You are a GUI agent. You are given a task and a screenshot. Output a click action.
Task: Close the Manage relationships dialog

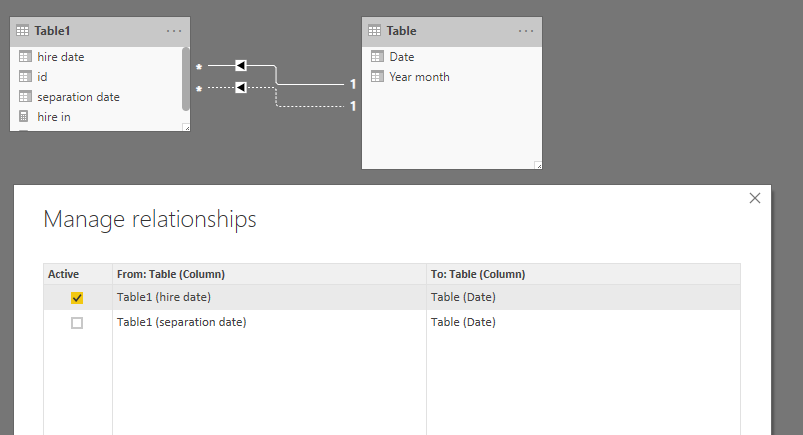click(x=755, y=198)
